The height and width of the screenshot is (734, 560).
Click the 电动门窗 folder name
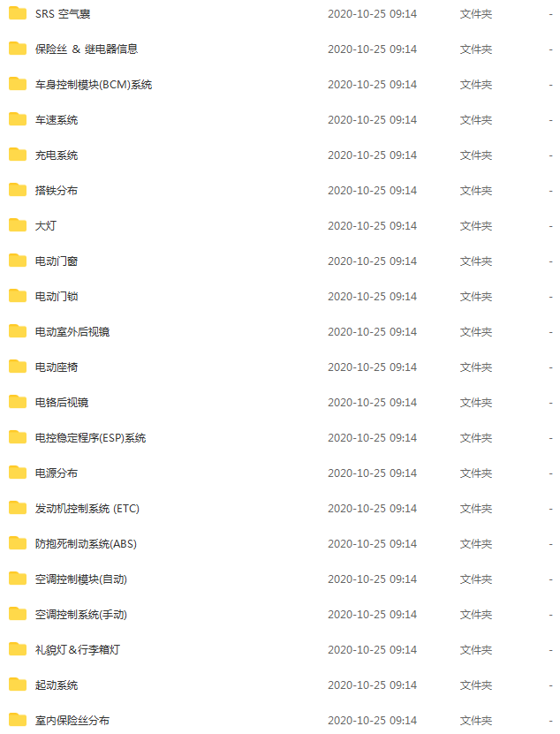pos(57,261)
